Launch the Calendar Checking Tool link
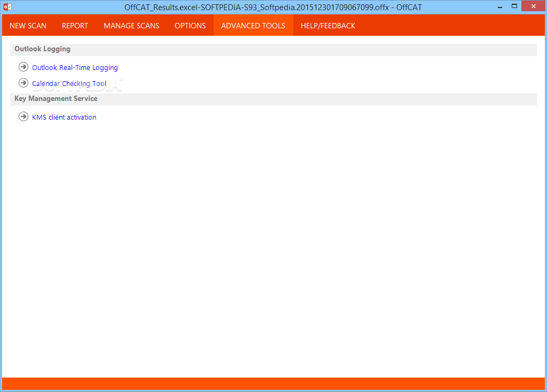This screenshot has width=547, height=392. coord(69,84)
